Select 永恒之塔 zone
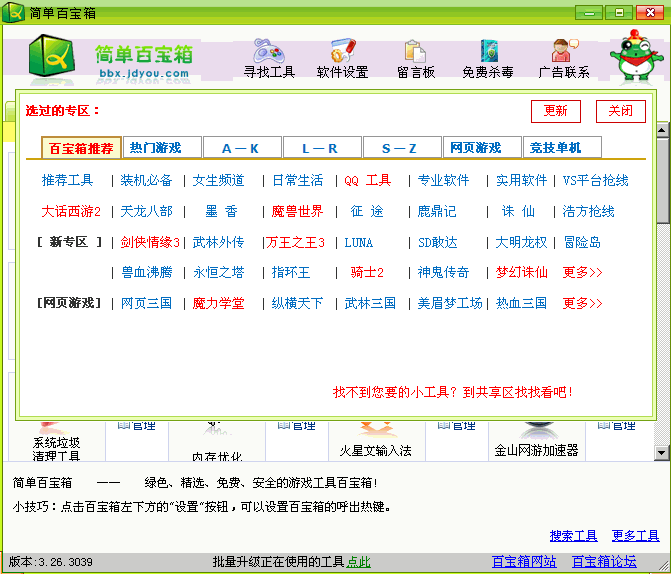671x574 pixels. point(218,272)
